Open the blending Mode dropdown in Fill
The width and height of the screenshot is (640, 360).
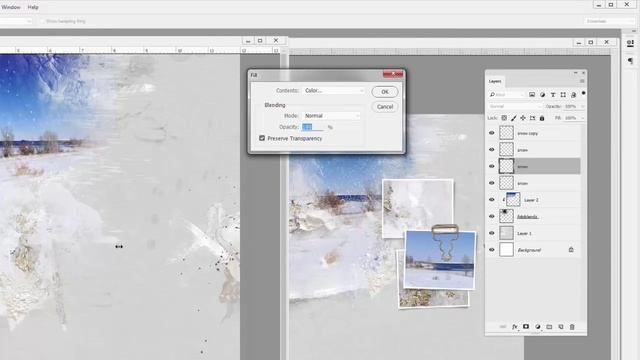pos(331,116)
